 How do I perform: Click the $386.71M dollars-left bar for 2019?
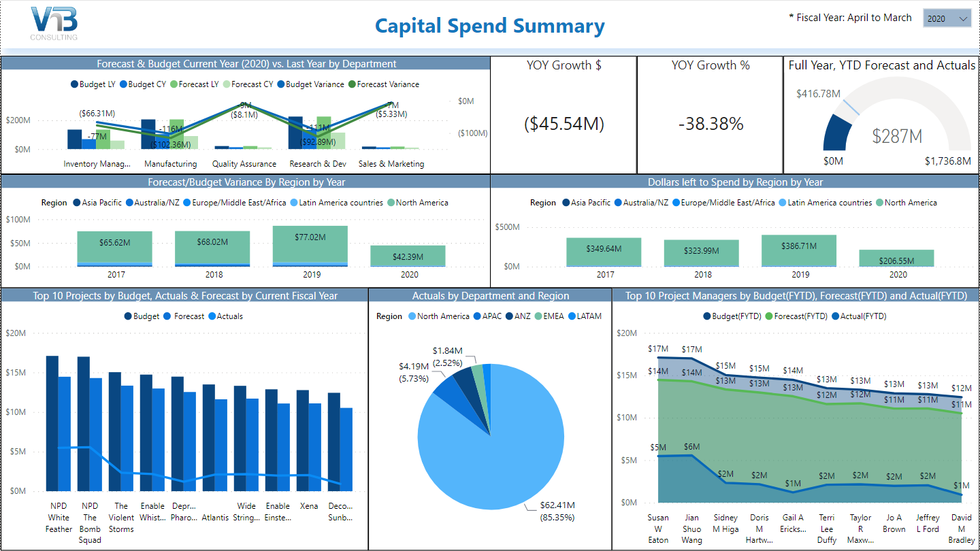click(x=799, y=250)
